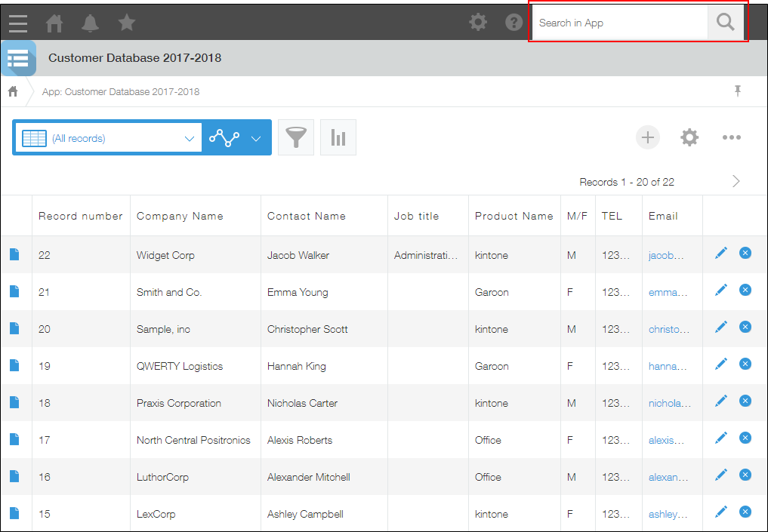Click the Record number column header
The image size is (768, 532).
(80, 216)
